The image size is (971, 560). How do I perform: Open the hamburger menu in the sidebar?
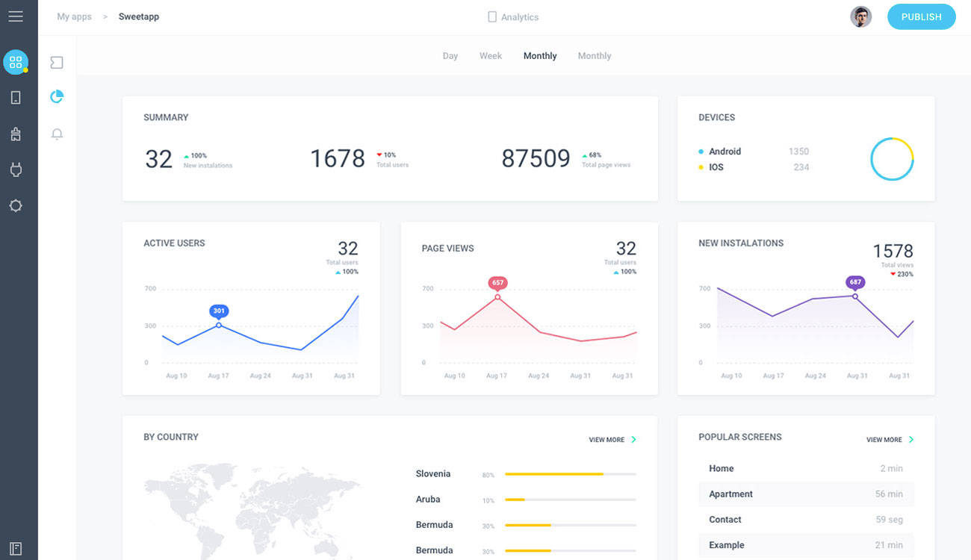coord(16,16)
